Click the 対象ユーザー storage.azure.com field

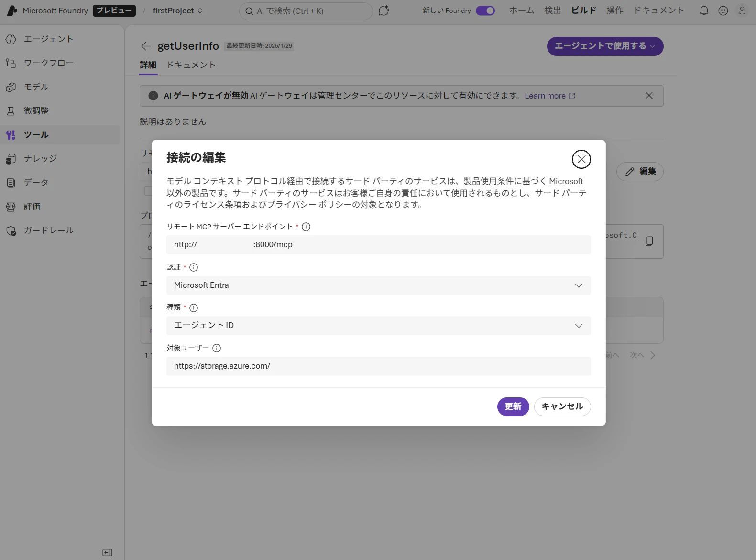click(379, 366)
